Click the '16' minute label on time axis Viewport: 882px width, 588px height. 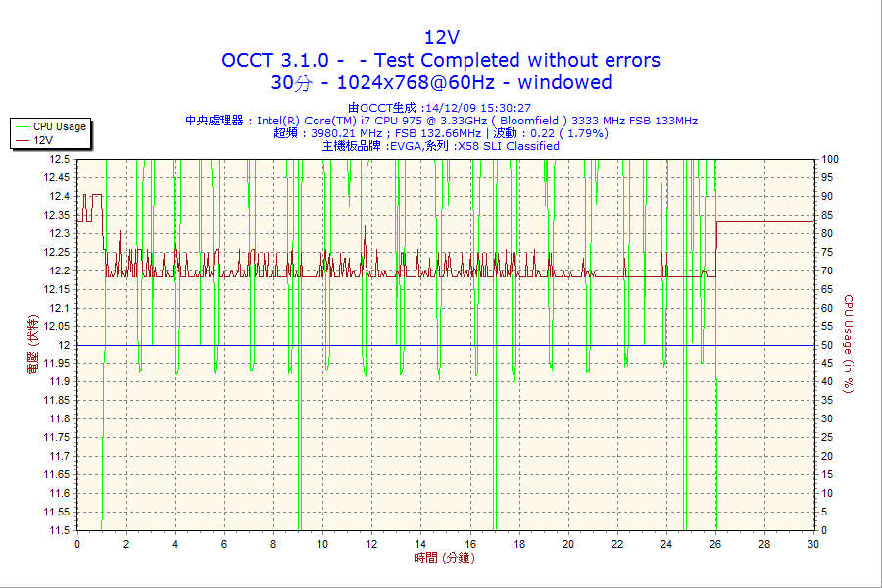click(470, 544)
